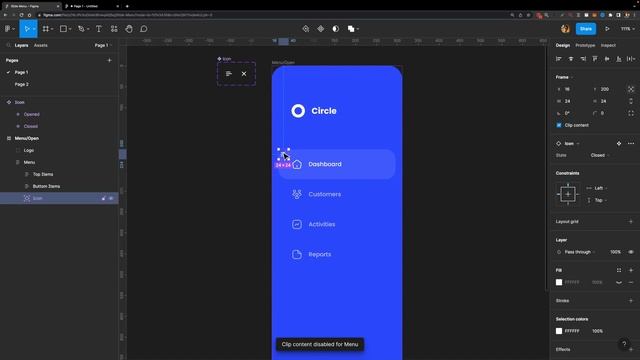Screen dimensions: 640x360
Task: Click Align top icon
Action: pos(595,59)
